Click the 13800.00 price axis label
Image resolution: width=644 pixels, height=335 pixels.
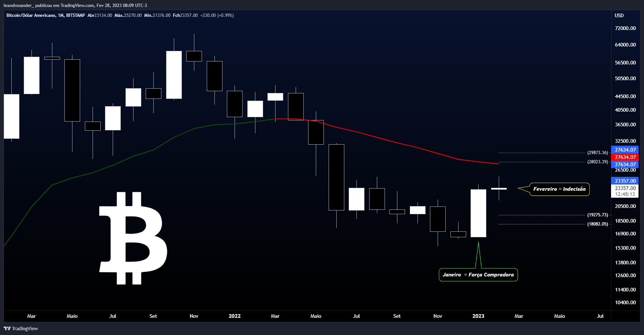click(625, 263)
